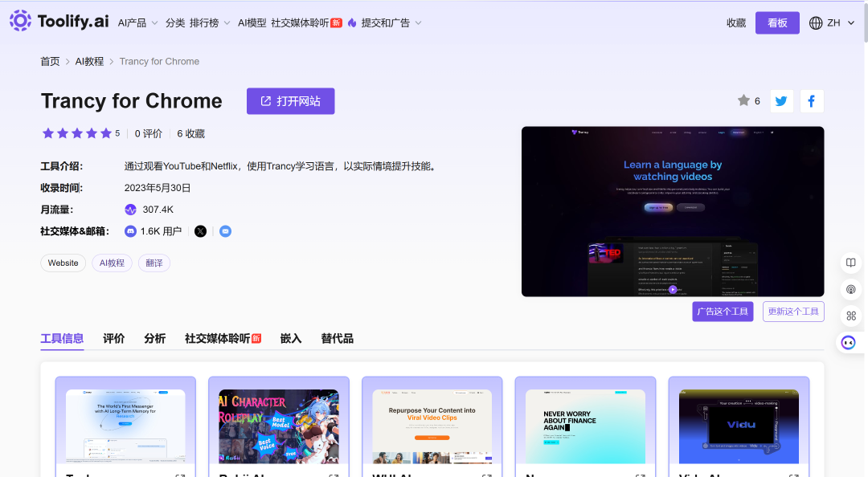The image size is (868, 477).
Task: Click the monthly traffic pulse icon
Action: pos(130,210)
